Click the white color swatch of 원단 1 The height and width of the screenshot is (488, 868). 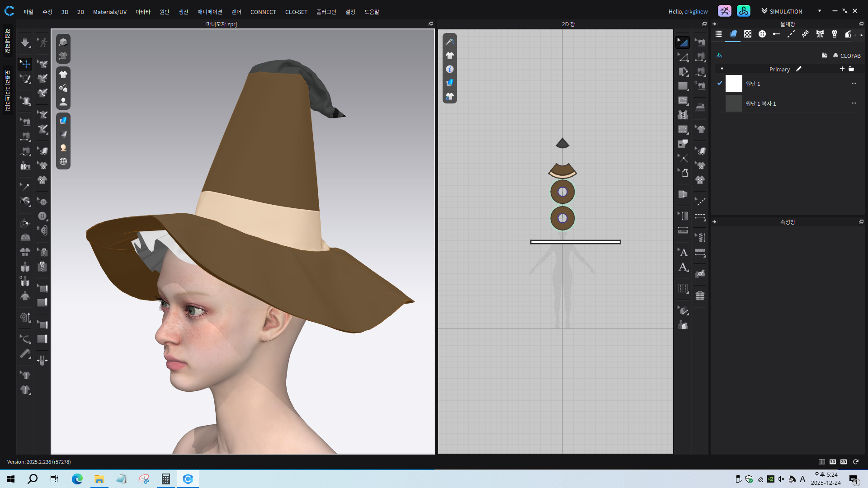pos(734,84)
